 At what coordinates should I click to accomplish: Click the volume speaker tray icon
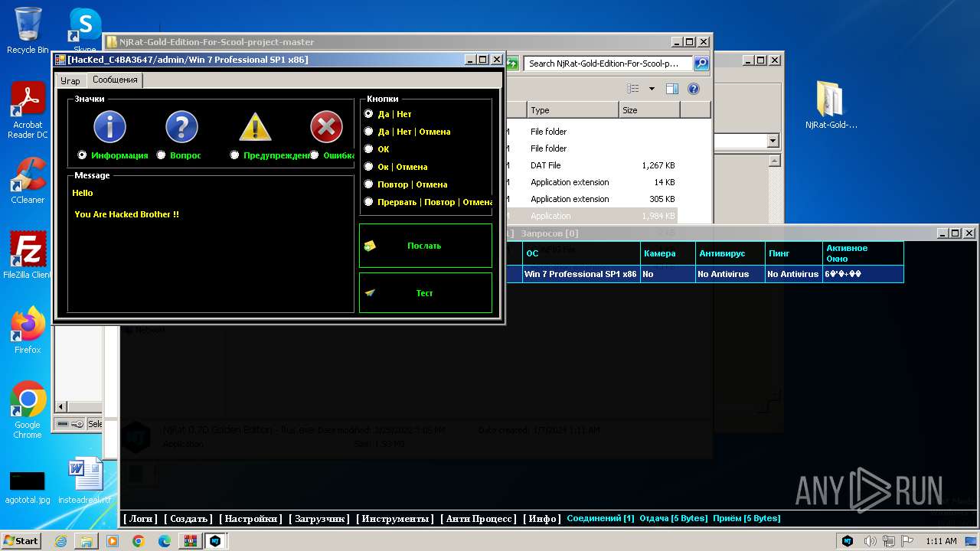pyautogui.click(x=871, y=541)
